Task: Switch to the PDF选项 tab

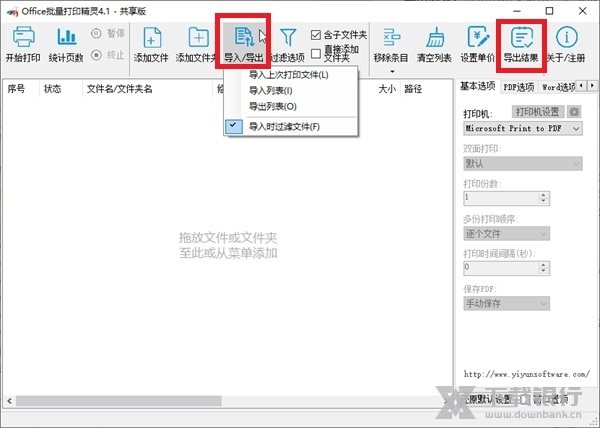Action: pos(518,87)
